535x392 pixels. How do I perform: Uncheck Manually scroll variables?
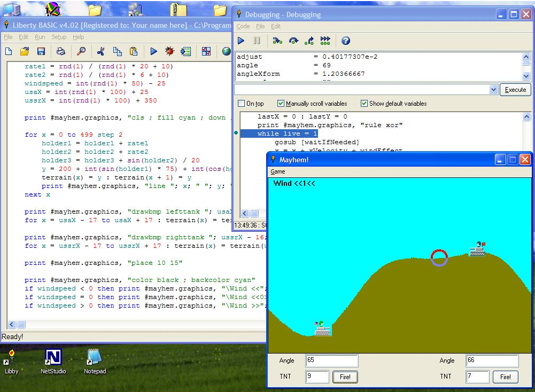click(281, 104)
